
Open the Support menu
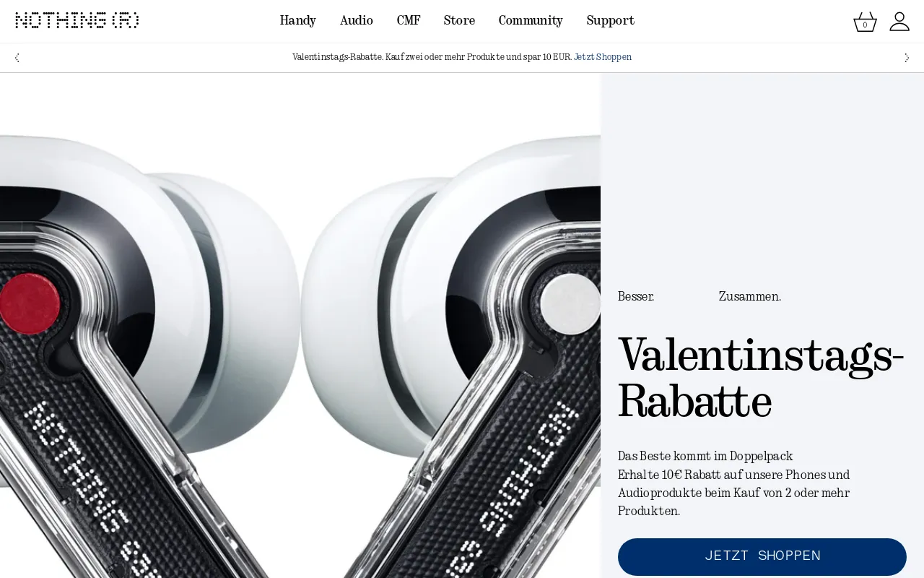(610, 20)
